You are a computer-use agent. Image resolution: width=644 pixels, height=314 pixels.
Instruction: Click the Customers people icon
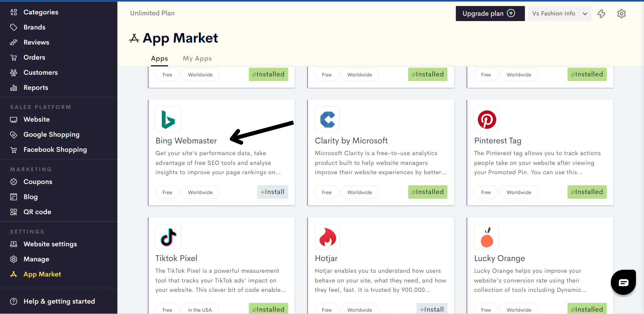click(14, 73)
